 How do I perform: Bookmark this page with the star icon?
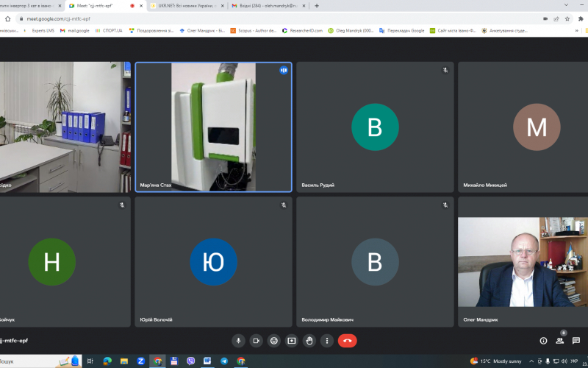pos(567,19)
